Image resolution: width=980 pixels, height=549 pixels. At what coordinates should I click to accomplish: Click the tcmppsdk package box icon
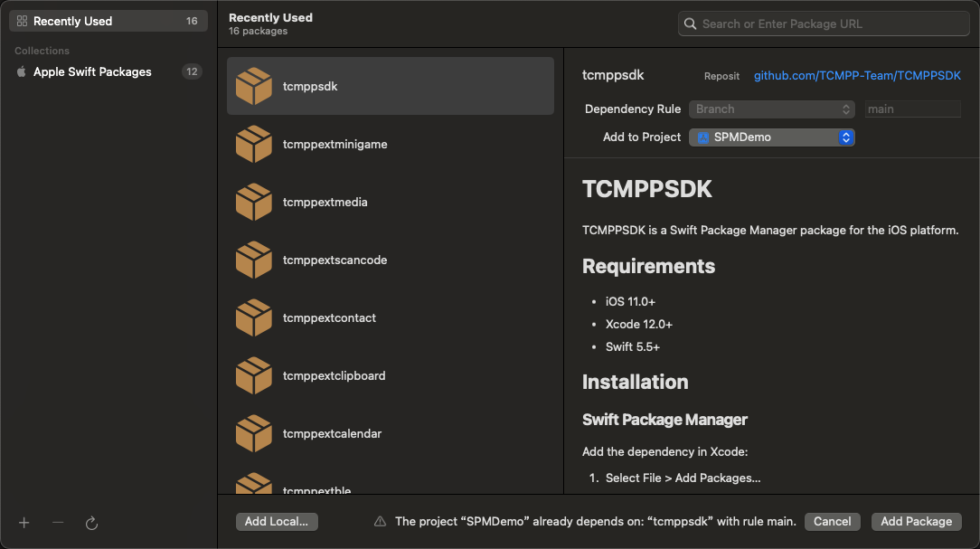[253, 87]
